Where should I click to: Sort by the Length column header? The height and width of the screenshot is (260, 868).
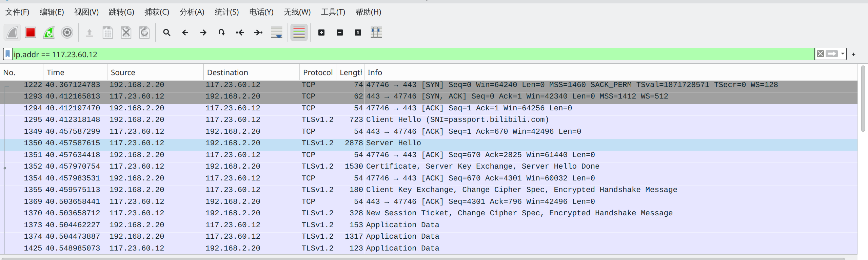click(x=350, y=72)
